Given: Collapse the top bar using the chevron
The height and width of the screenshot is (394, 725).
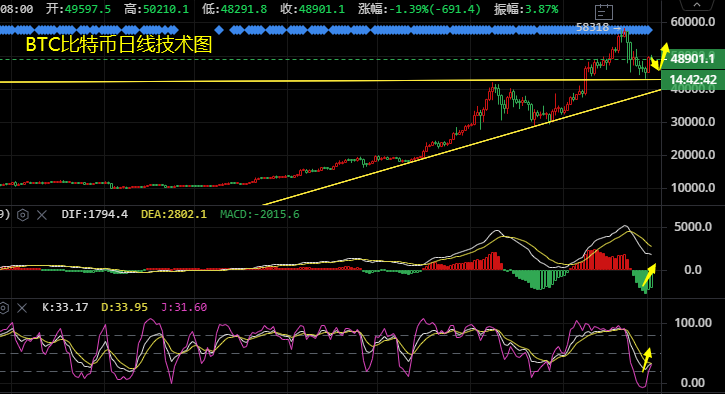Looking at the screenshot, I should (697, 5).
